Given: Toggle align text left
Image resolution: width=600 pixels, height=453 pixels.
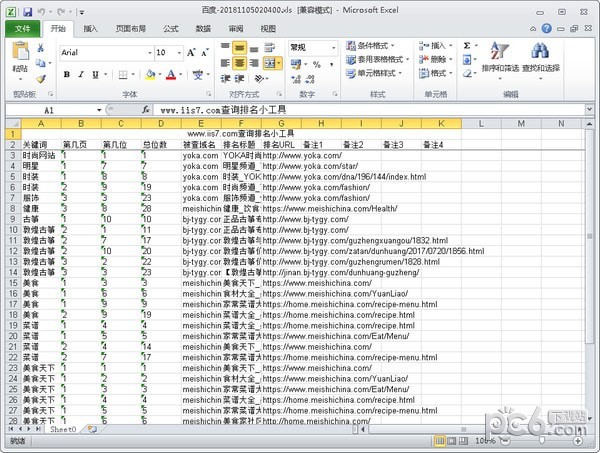Looking at the screenshot, I should coord(225,62).
